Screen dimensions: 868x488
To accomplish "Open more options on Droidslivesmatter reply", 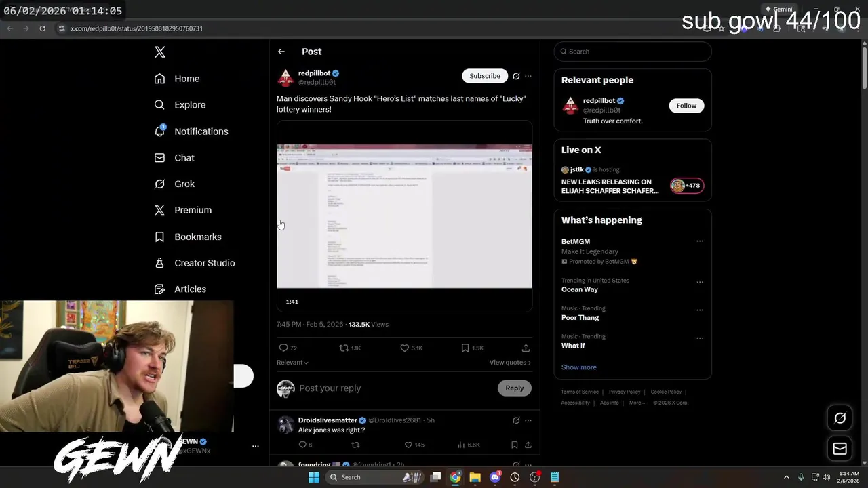I will [528, 420].
